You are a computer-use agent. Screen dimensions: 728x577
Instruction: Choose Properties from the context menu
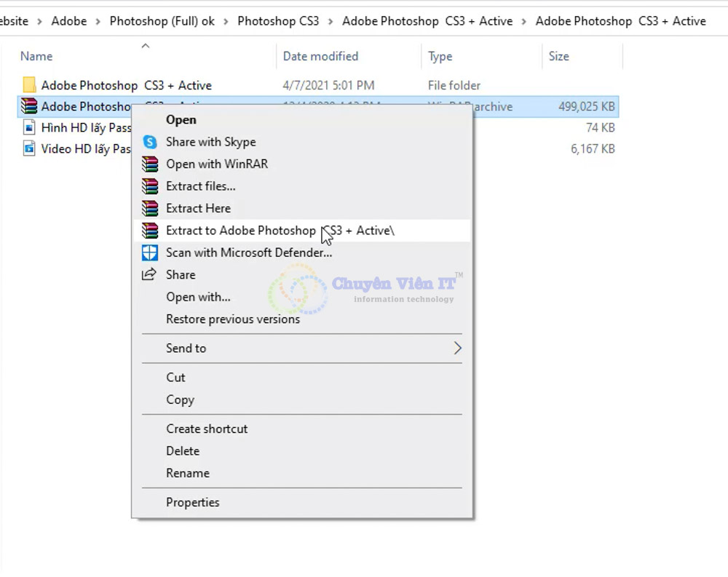point(192,502)
